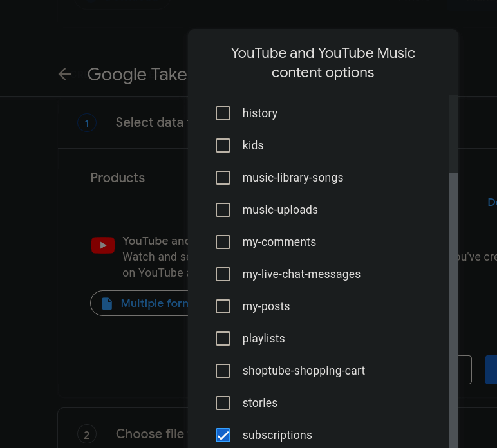Click the dialog's vertical scrollbar thumb

click(454, 310)
